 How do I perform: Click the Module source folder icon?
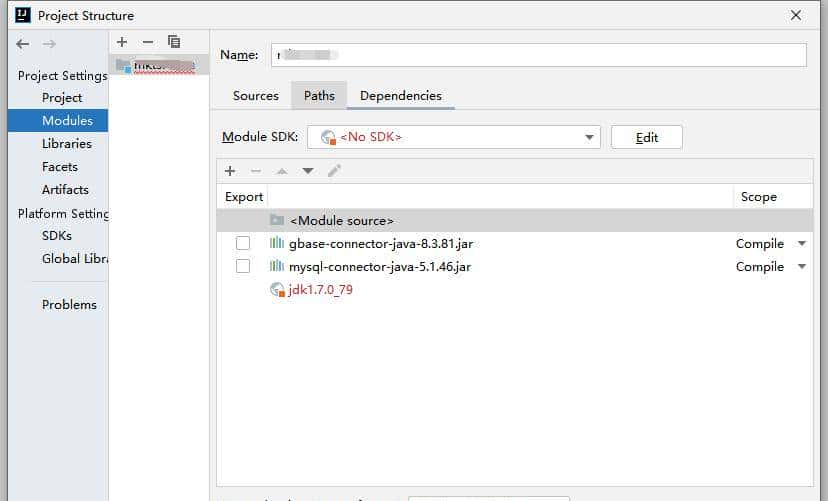[277, 220]
